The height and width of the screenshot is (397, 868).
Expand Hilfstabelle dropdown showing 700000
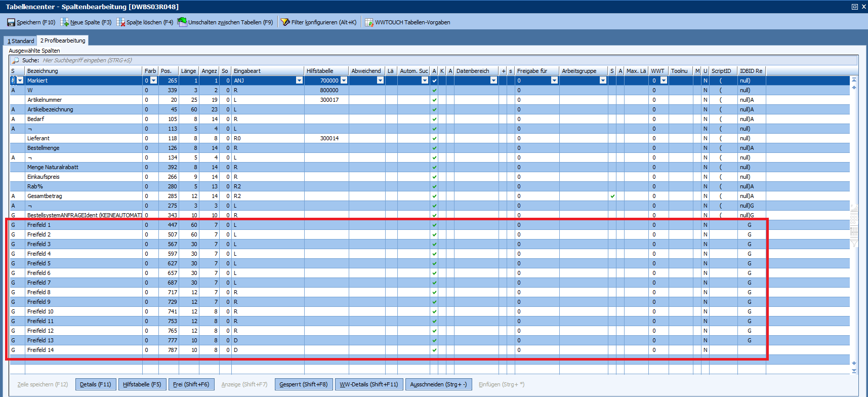tap(344, 81)
